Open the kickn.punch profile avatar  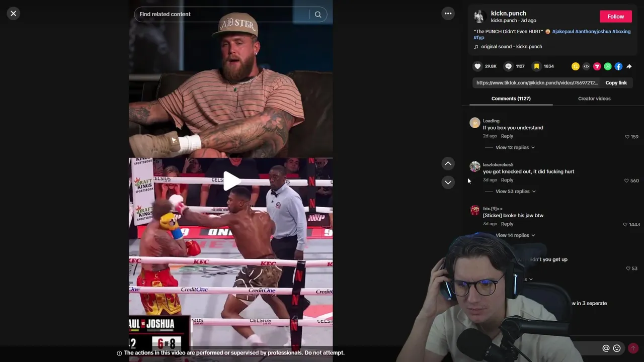pos(479,17)
